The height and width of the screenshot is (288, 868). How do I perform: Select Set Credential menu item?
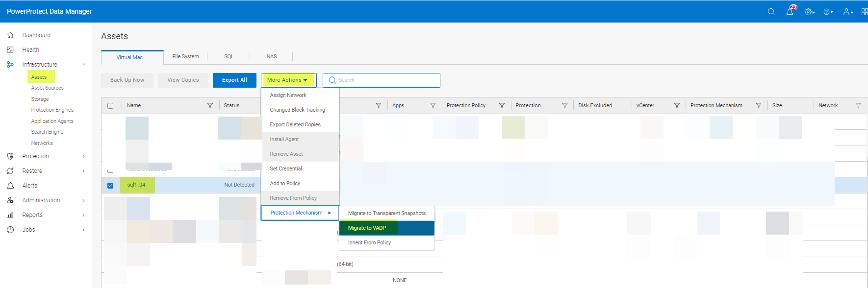click(300, 168)
